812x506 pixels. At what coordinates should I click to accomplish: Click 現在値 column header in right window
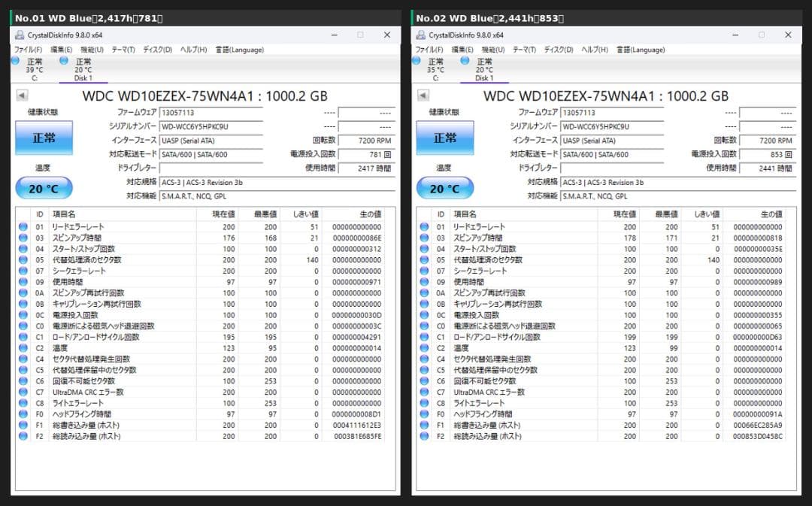pos(618,214)
